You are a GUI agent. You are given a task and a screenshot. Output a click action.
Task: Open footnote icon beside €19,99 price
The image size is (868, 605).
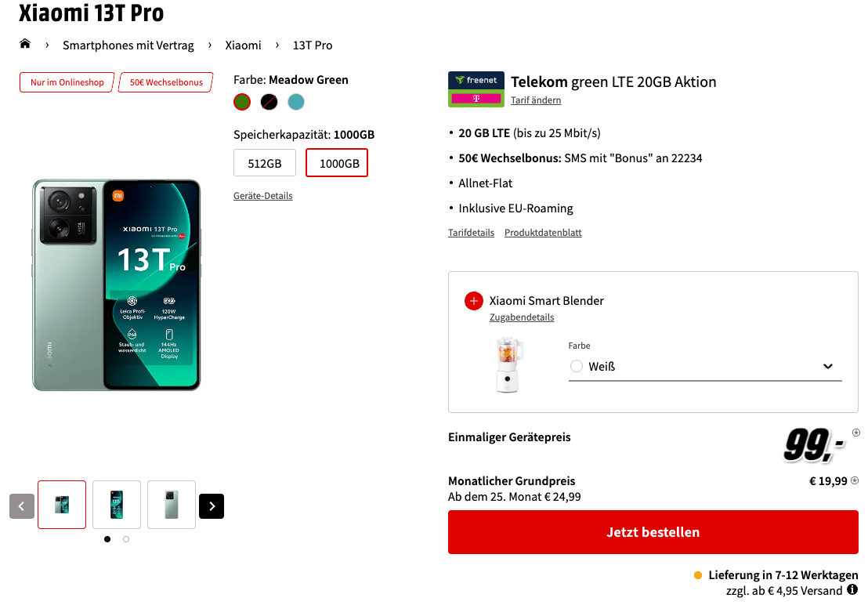(855, 480)
